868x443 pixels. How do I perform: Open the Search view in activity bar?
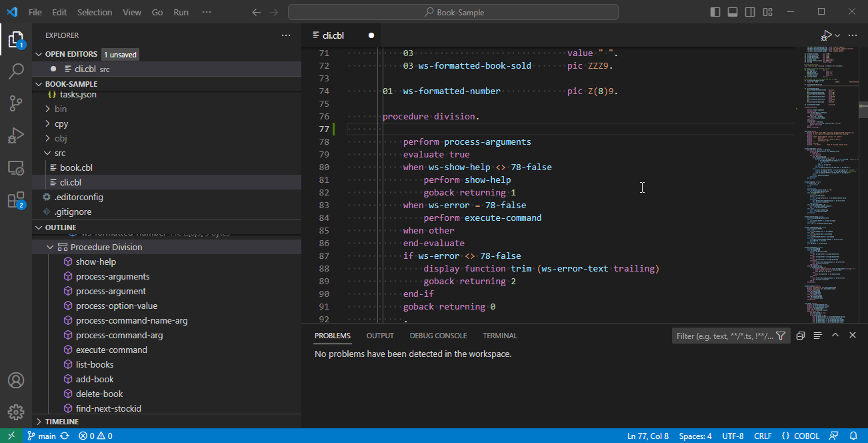(16, 71)
